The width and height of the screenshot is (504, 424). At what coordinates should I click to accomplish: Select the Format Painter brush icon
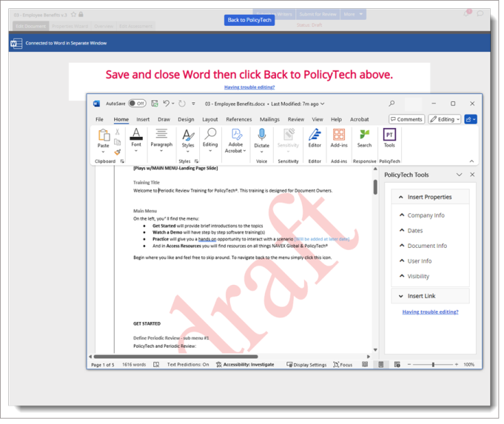[x=118, y=152]
